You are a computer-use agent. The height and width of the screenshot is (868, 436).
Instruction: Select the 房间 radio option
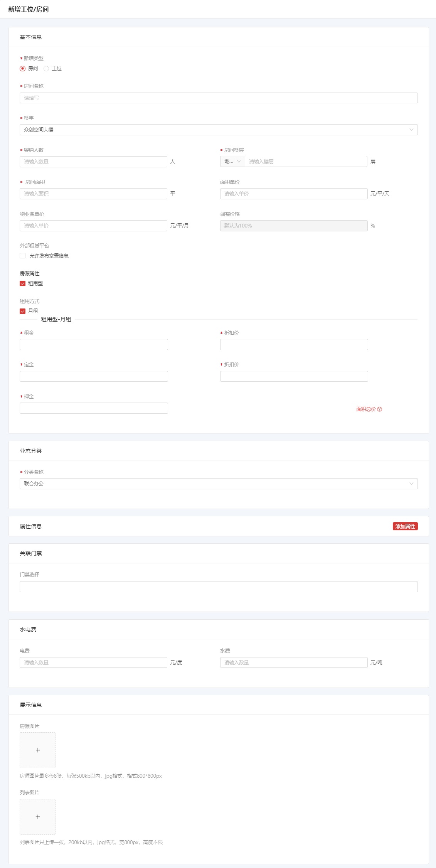23,69
